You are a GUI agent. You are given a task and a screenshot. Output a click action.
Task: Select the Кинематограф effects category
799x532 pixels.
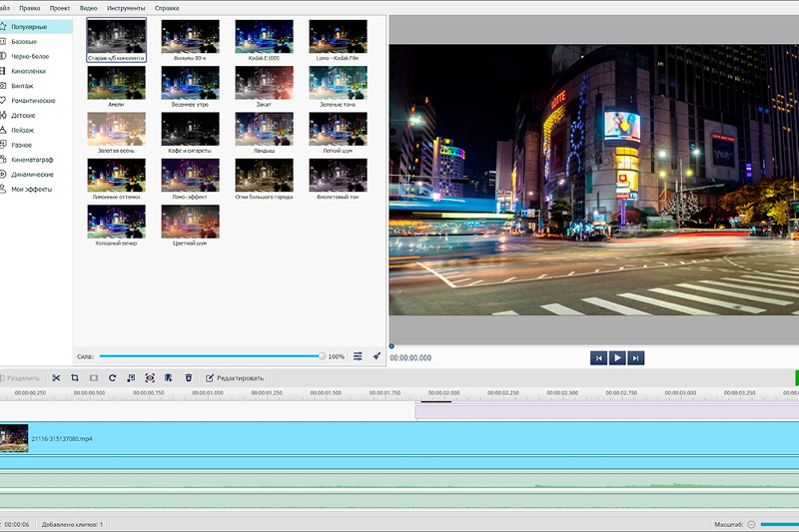coord(36,160)
